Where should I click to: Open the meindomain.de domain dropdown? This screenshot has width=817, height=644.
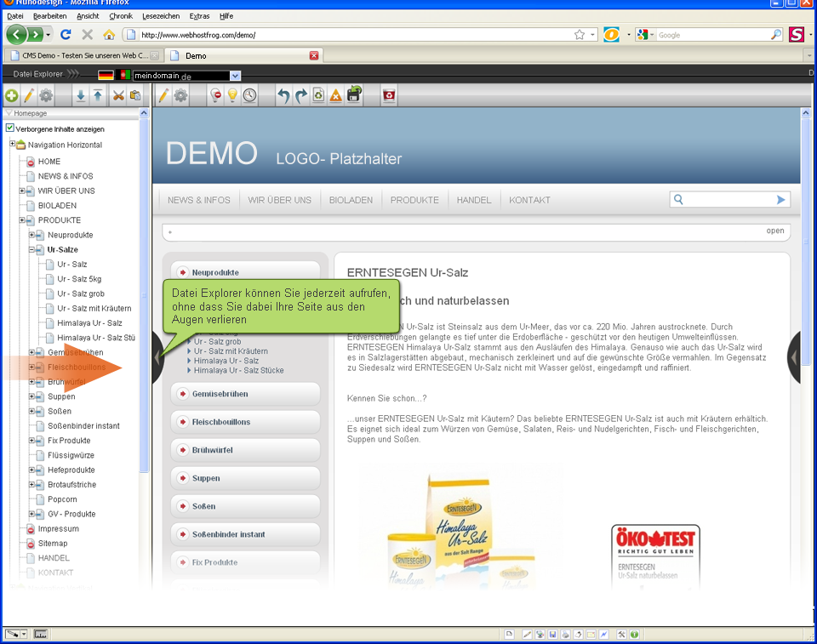[235, 76]
